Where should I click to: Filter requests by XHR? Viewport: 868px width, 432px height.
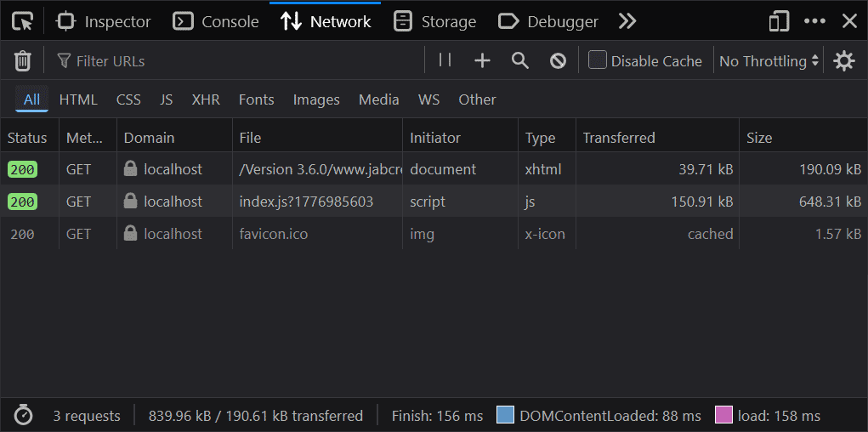[x=206, y=99]
